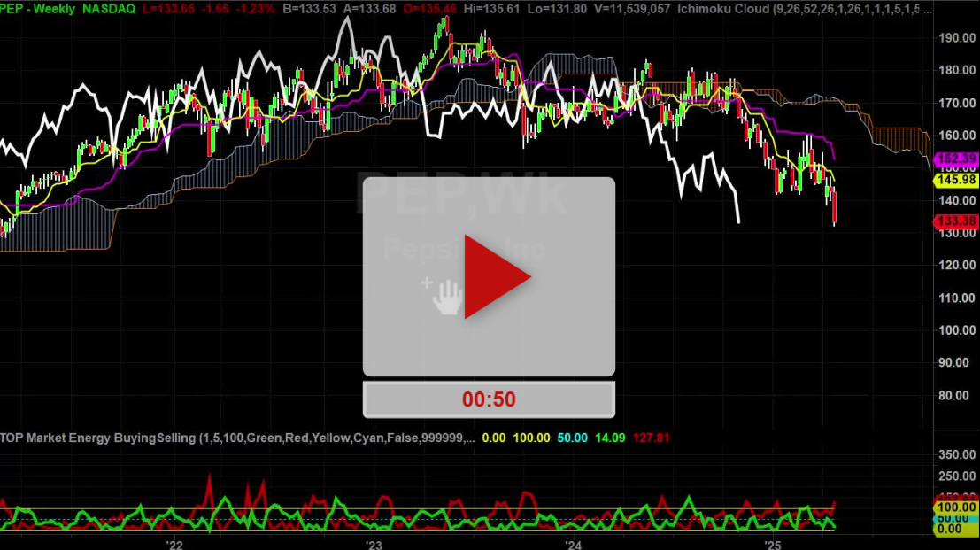This screenshot has height=550, width=980.
Task: Click the A=133.68 ask readout
Action: click(369, 9)
